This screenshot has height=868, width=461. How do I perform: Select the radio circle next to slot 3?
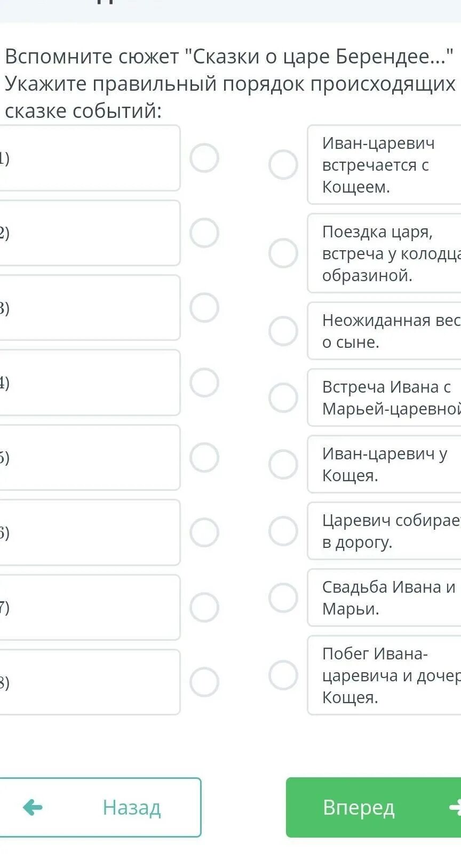tap(204, 308)
